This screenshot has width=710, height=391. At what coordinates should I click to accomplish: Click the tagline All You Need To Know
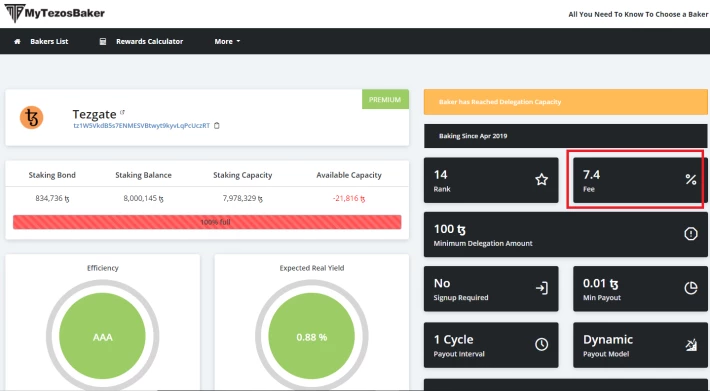pos(638,14)
